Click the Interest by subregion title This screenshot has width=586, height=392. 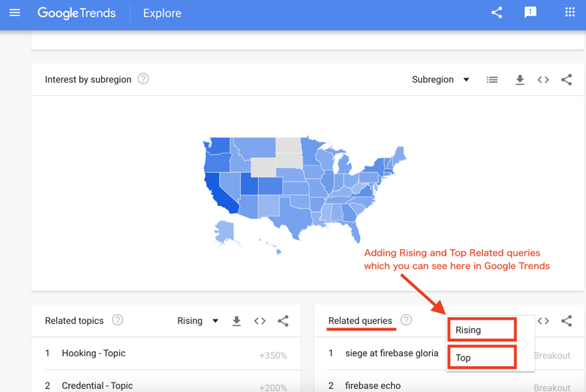(x=88, y=80)
